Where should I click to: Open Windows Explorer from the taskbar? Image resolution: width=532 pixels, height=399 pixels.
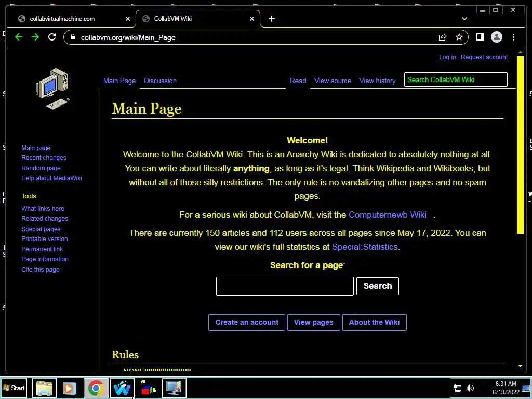click(x=44, y=388)
